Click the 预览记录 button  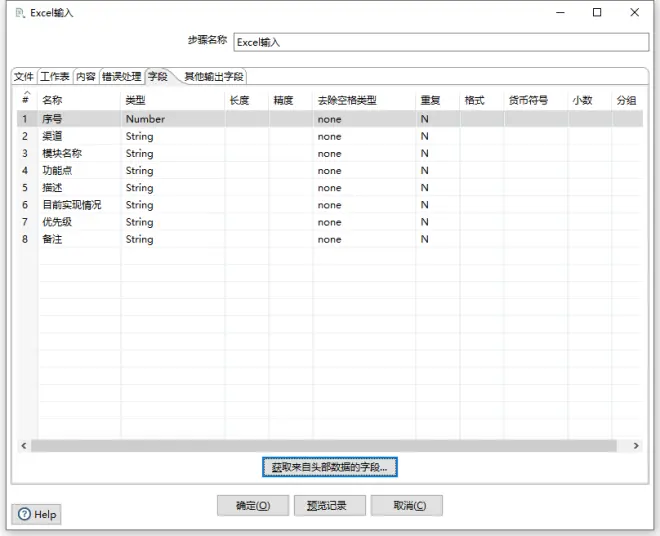pos(330,506)
